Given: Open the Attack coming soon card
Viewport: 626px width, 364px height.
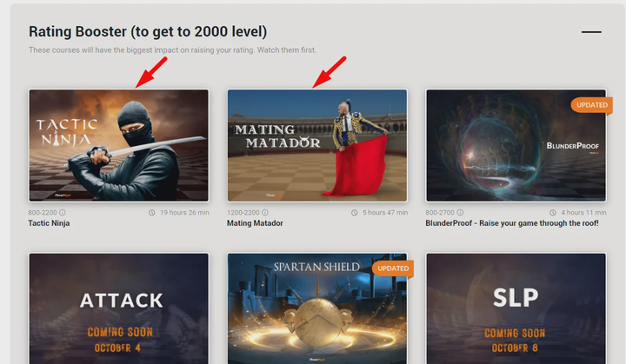Looking at the screenshot, I should click(x=118, y=308).
